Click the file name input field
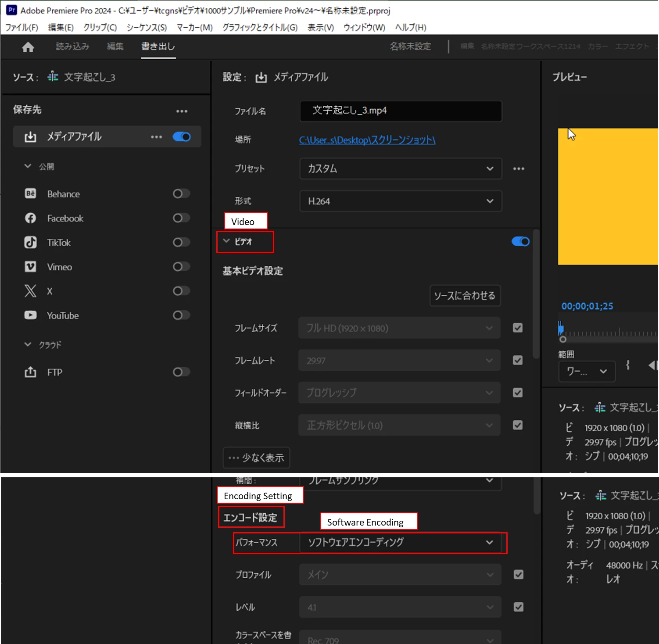The width and height of the screenshot is (659, 644). click(401, 111)
